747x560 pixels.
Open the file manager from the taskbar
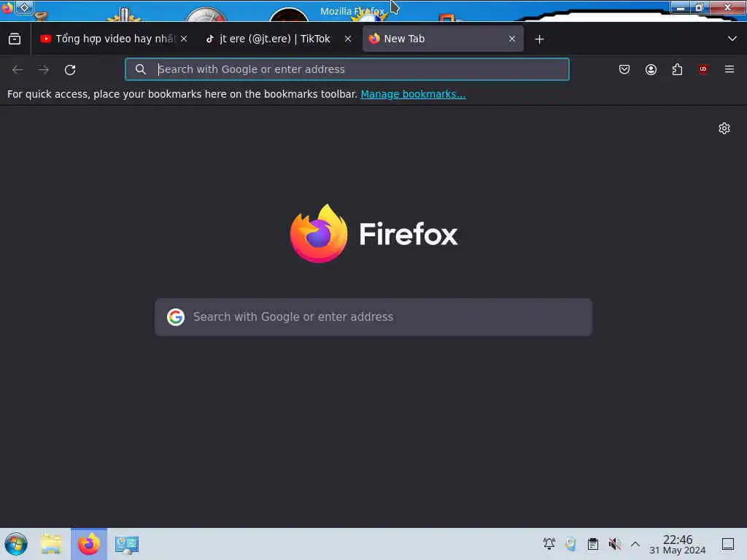click(x=51, y=544)
